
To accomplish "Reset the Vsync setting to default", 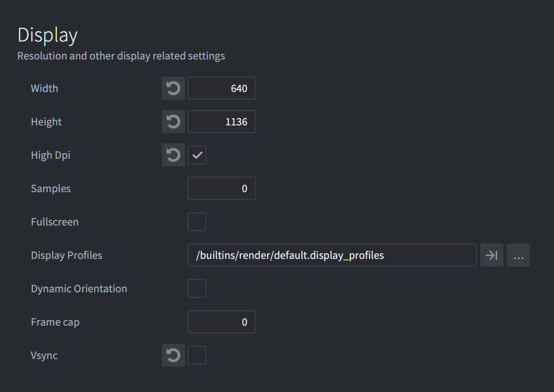I will click(173, 355).
